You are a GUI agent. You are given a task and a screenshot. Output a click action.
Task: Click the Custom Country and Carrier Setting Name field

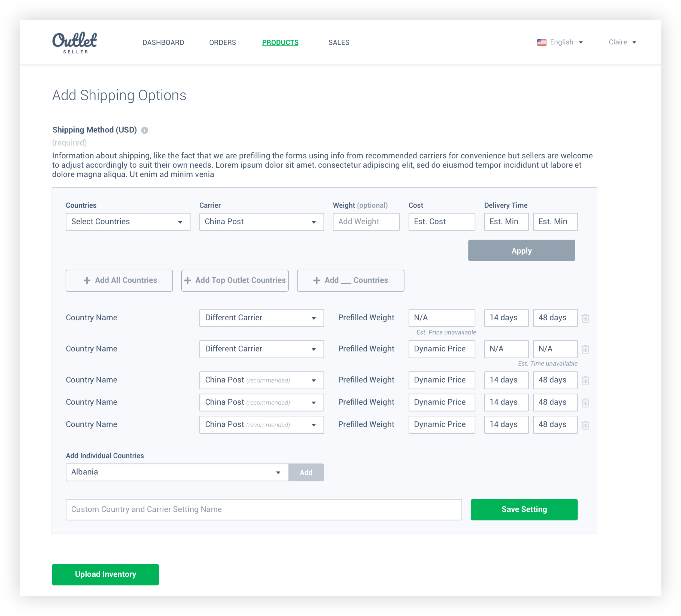(264, 509)
